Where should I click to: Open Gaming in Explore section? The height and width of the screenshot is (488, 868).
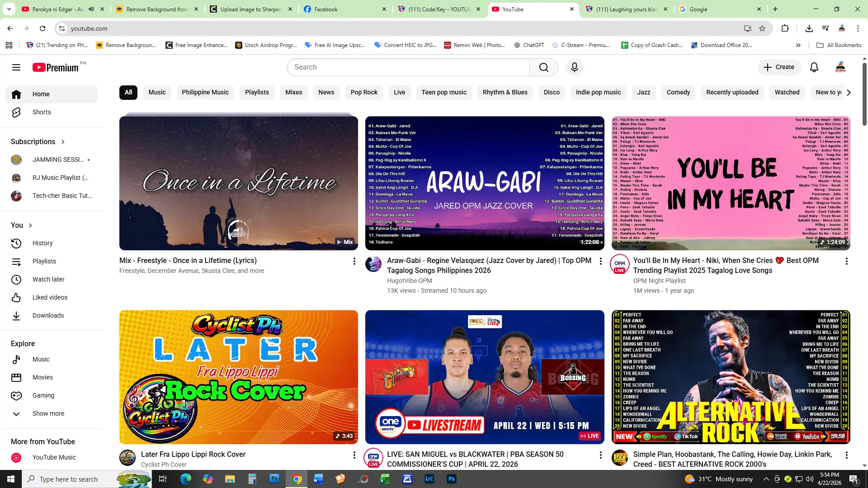(52, 395)
